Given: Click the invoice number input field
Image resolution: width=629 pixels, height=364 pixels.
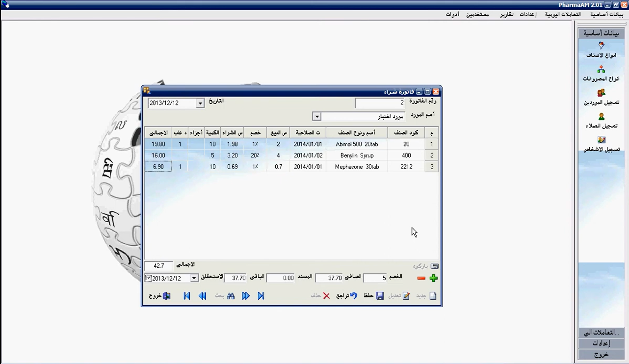Looking at the screenshot, I should coord(380,103).
